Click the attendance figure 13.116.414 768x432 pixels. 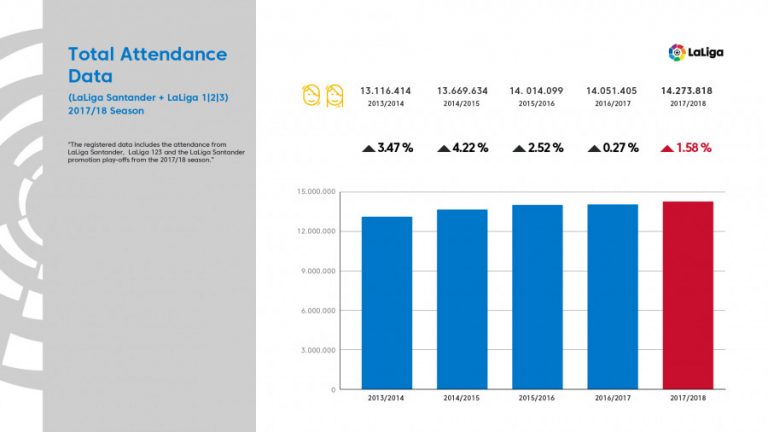(x=385, y=91)
